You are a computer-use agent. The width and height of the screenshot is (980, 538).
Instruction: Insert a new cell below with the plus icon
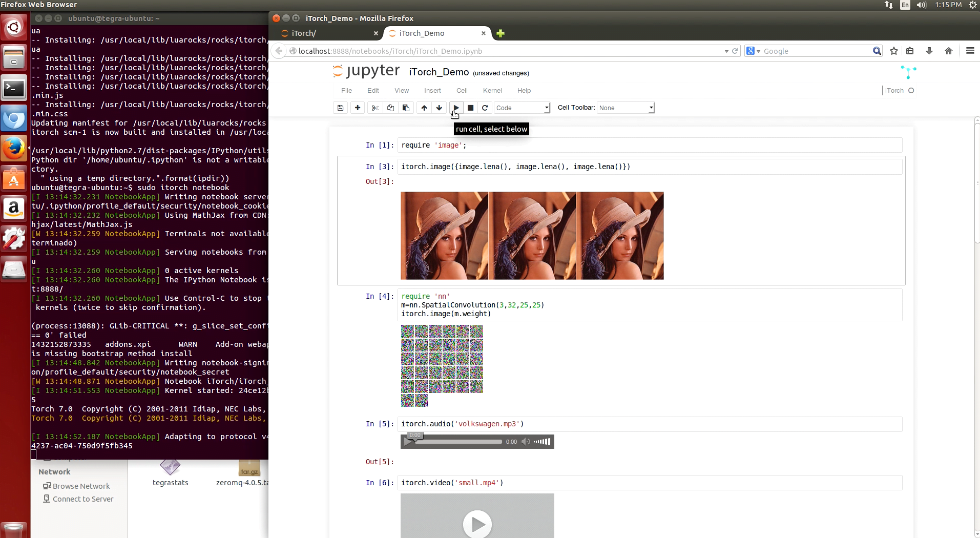click(358, 108)
